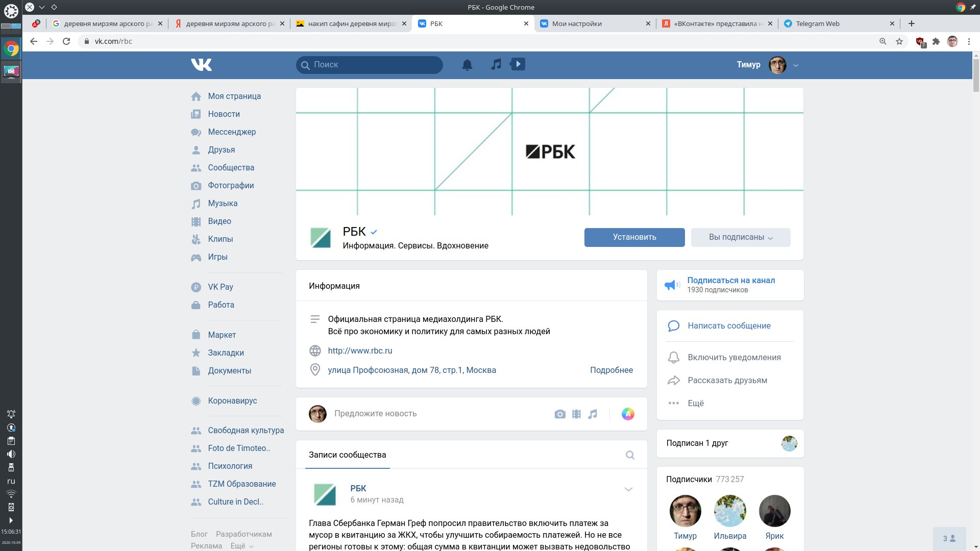
Task: Open Сообщества in the sidebar
Action: click(x=231, y=168)
